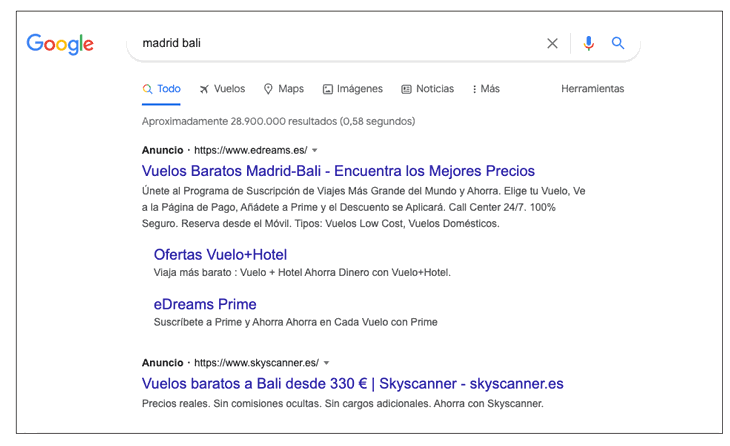Open the Noticias tab
Screen dimensions: 730x446
(427, 89)
